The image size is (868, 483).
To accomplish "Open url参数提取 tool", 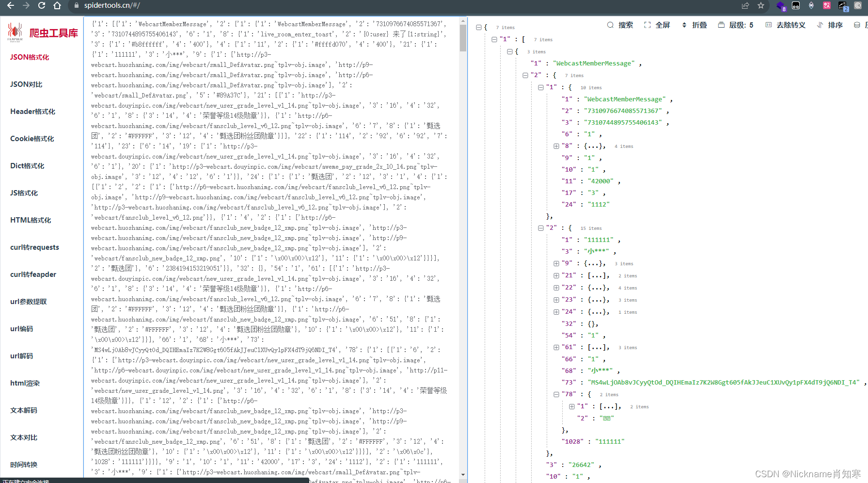I will (29, 302).
